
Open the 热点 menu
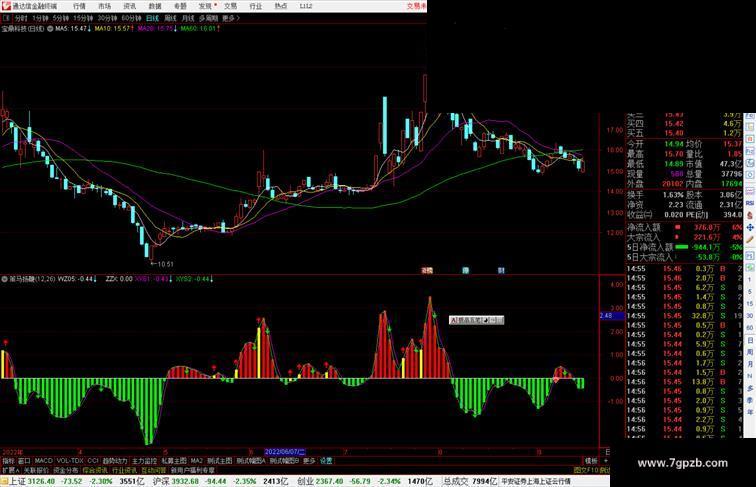[281, 6]
